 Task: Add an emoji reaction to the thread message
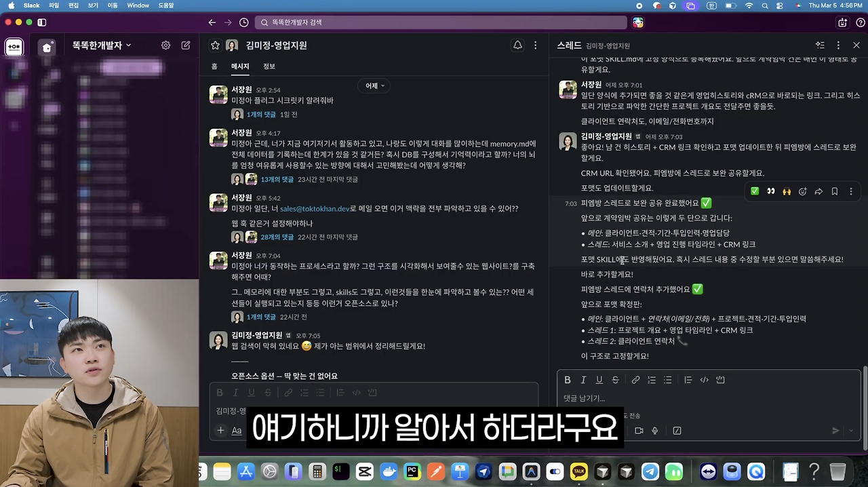[x=802, y=191]
